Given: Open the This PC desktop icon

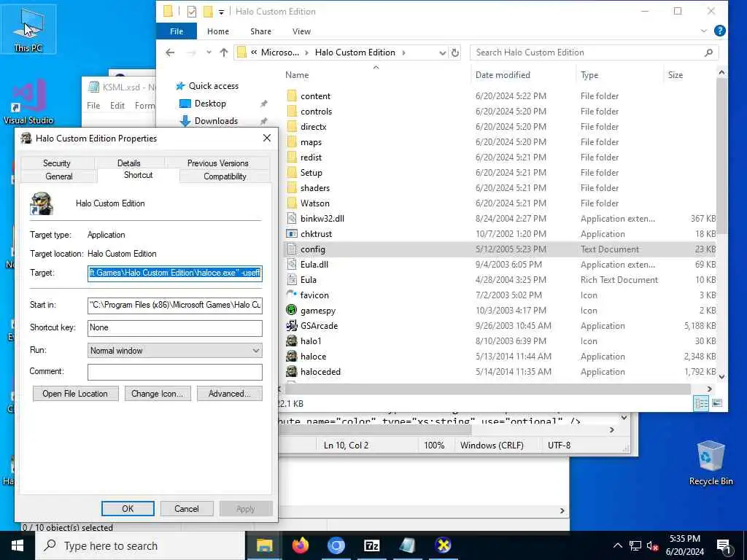Looking at the screenshot, I should pos(28,29).
